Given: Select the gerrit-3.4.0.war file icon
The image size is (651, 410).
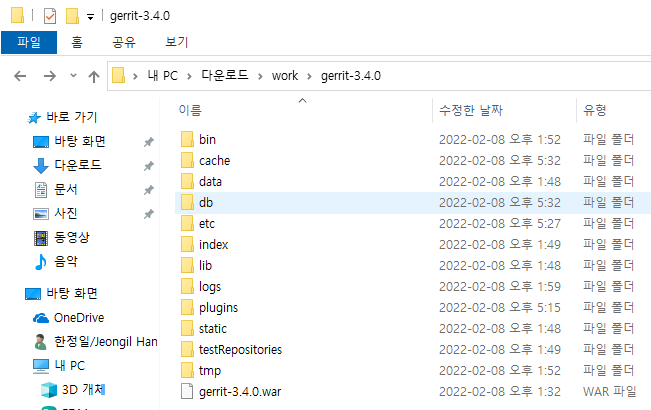Looking at the screenshot, I should click(187, 391).
